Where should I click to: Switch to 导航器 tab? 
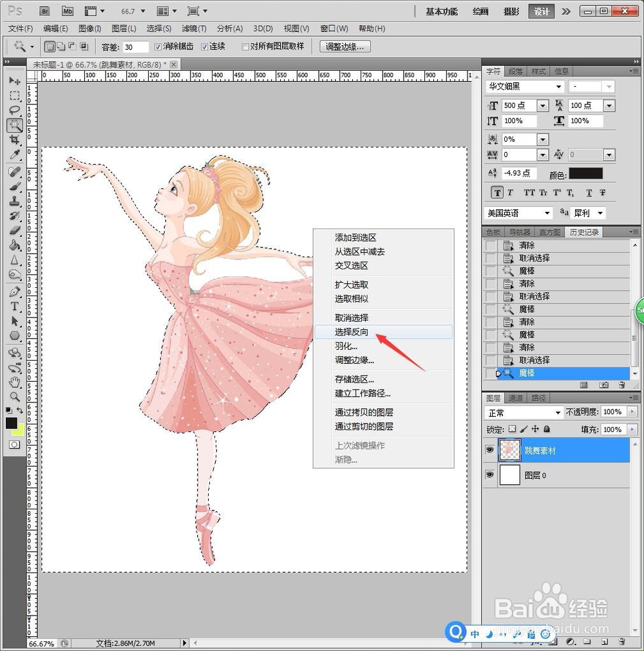tap(520, 232)
